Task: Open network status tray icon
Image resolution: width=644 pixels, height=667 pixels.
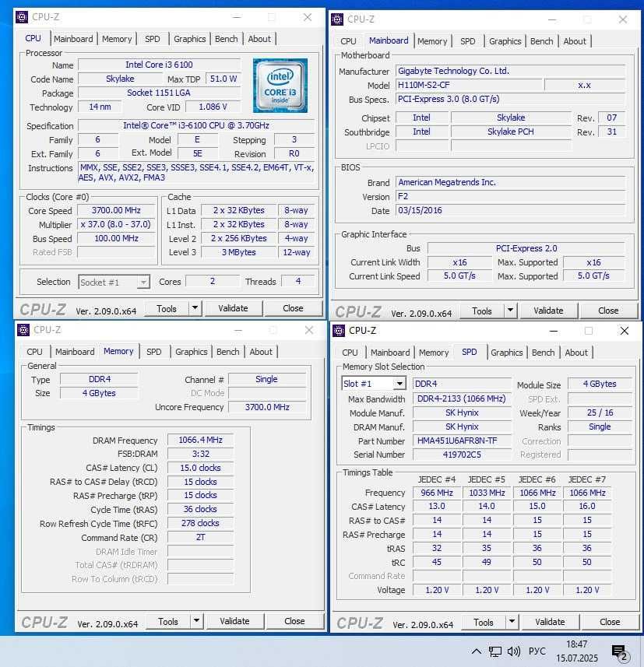Action: [494, 651]
